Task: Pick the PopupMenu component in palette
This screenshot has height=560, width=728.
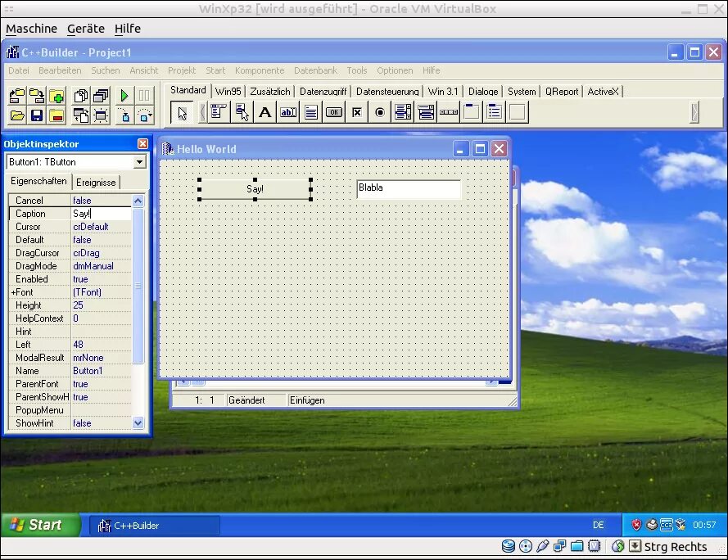Action: click(242, 112)
